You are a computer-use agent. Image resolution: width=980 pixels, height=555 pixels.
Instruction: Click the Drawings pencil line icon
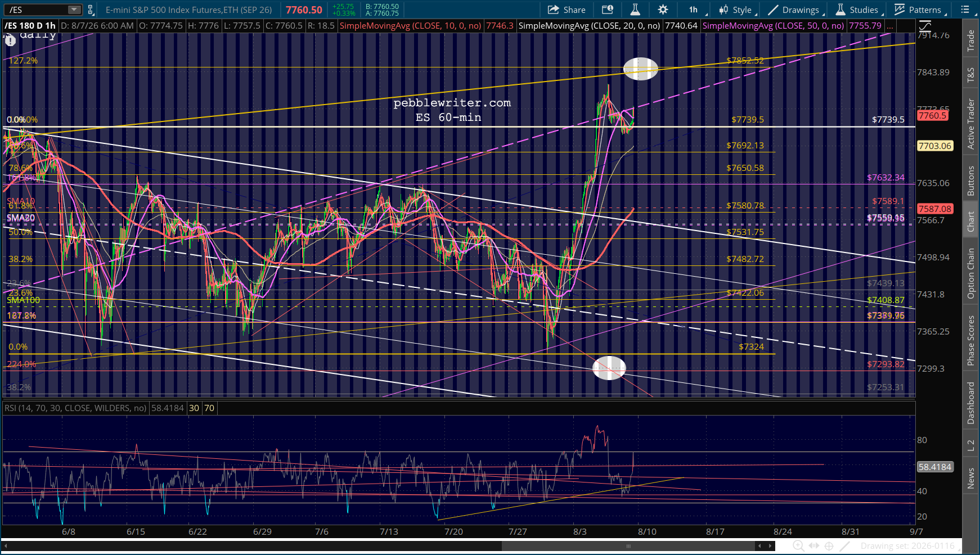[x=773, y=10]
